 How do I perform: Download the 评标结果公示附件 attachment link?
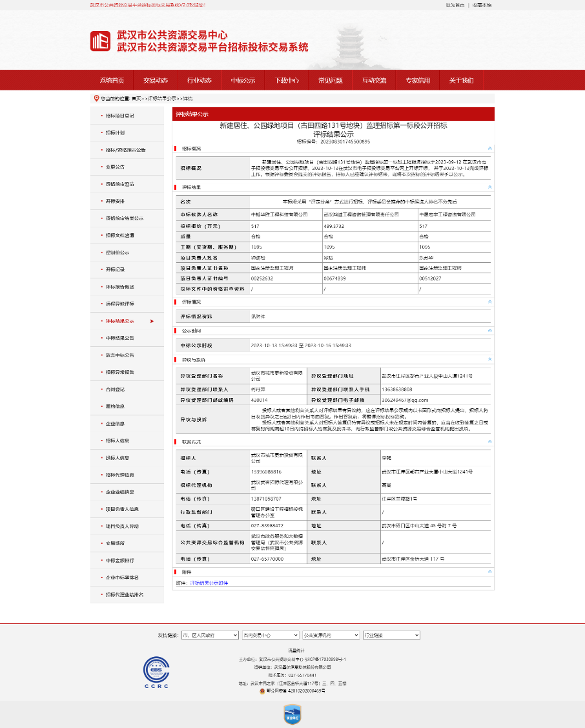pyautogui.click(x=209, y=583)
